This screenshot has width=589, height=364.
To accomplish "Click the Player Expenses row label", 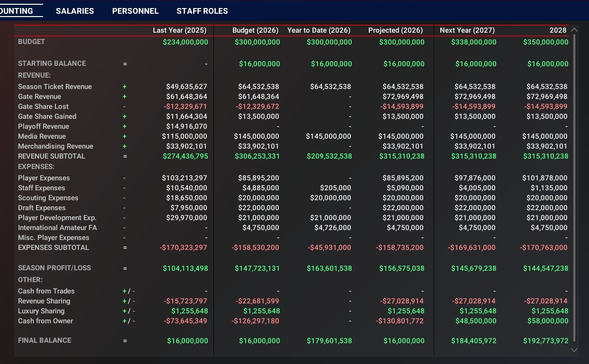I will pyautogui.click(x=44, y=178).
